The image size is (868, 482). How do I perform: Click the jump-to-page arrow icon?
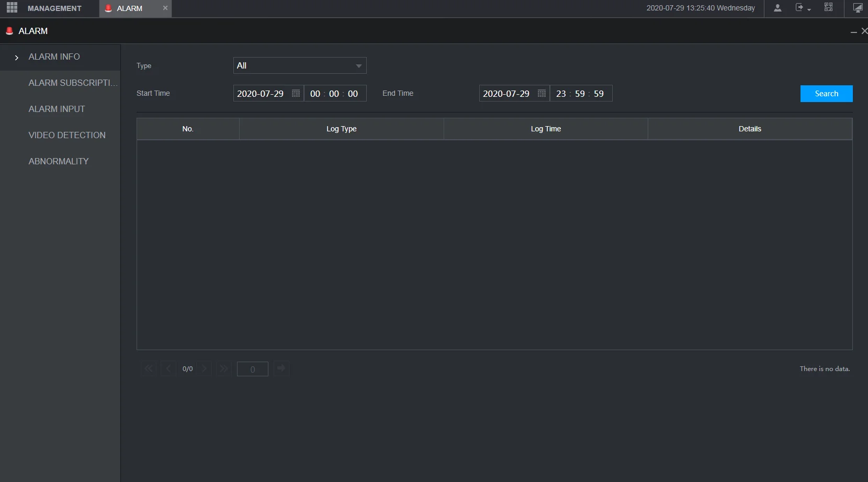click(281, 368)
